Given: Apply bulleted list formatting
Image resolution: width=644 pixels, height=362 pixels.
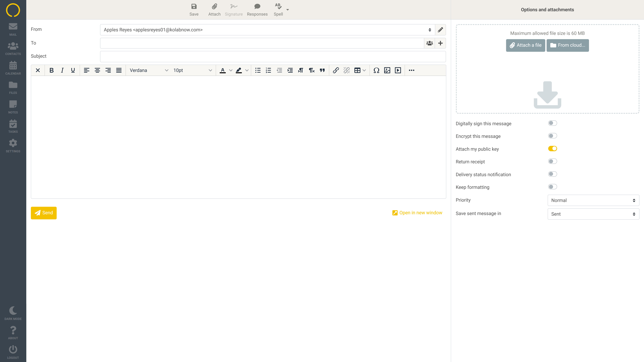Looking at the screenshot, I should pyautogui.click(x=258, y=70).
